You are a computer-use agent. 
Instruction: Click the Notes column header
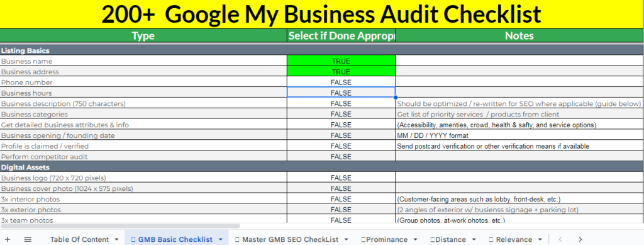(x=519, y=36)
